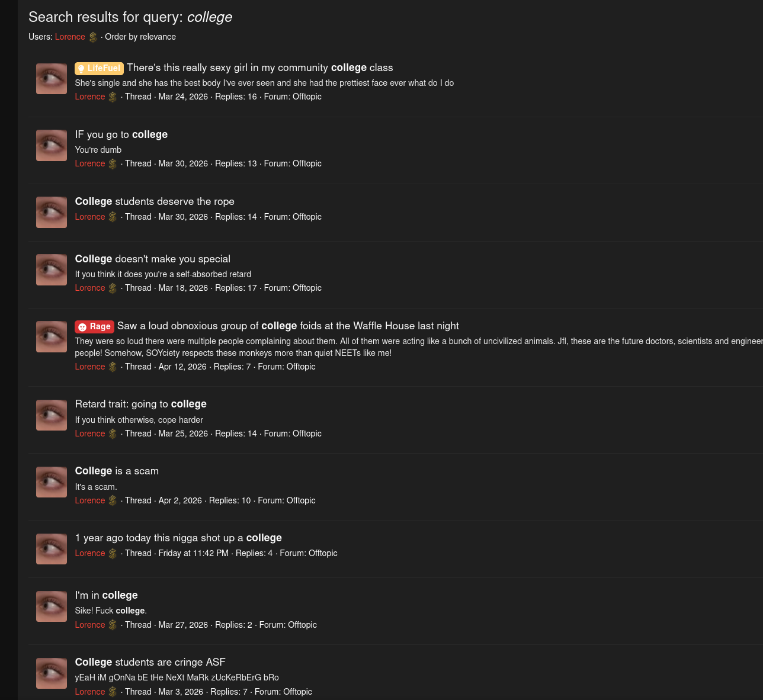Click dollar badge icon beside Users: Lorence
Image resolution: width=763 pixels, height=700 pixels.
[x=93, y=37]
